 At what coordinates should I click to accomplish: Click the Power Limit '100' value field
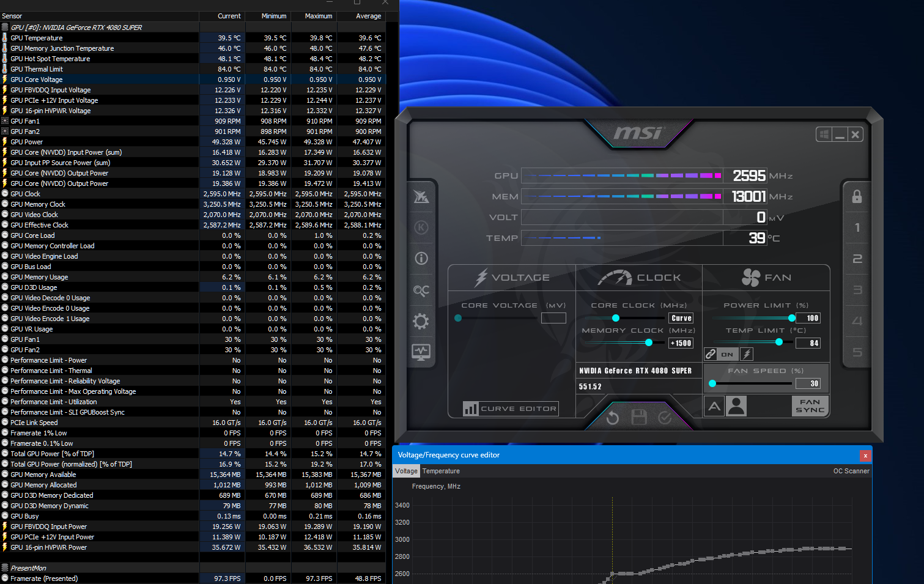coord(808,318)
